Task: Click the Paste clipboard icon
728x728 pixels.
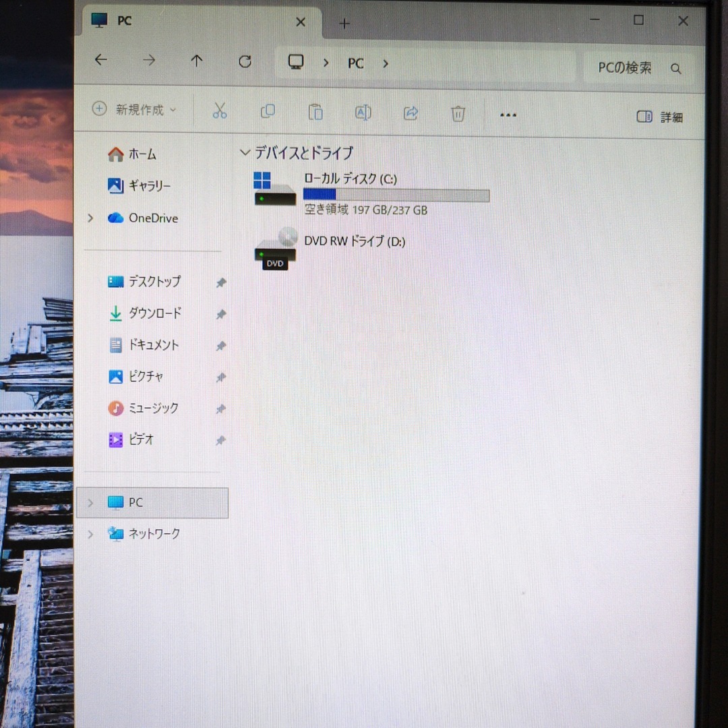Action: coord(315,112)
